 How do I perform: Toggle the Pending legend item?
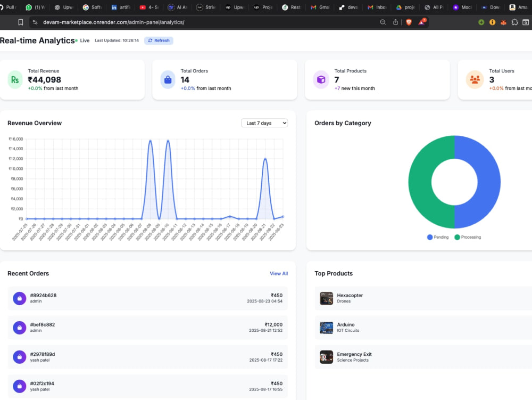(438, 237)
